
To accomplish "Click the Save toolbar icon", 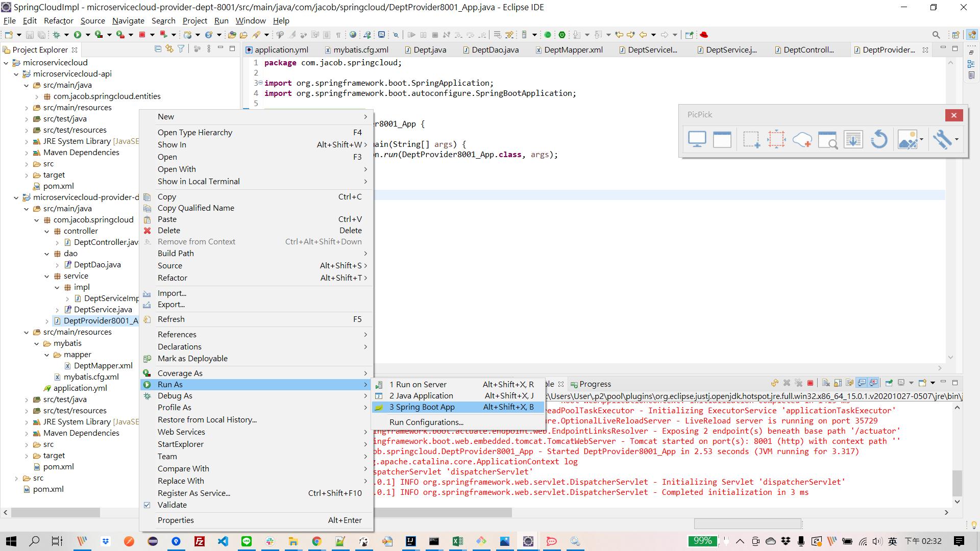I will [30, 35].
